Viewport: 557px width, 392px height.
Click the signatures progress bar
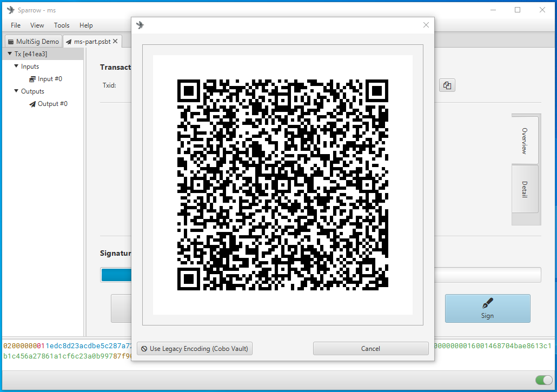321,275
